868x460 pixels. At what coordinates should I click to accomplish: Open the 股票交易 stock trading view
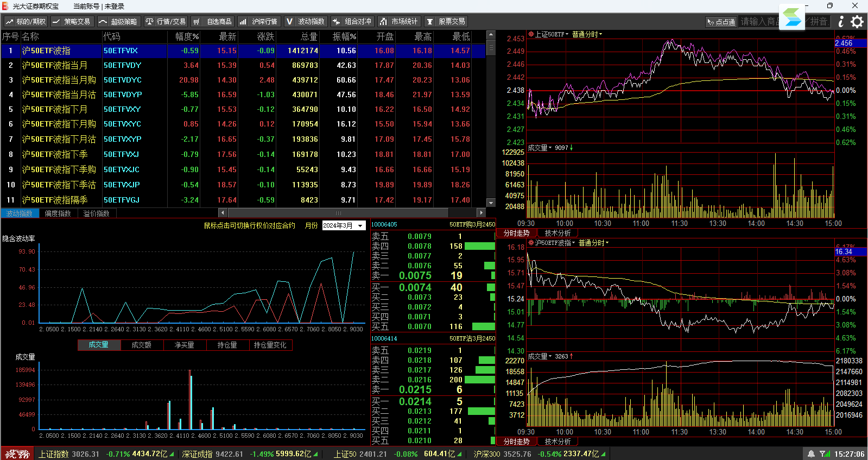(x=446, y=22)
